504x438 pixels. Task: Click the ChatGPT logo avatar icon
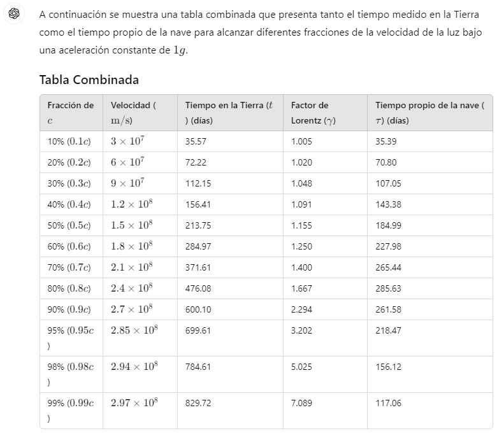point(14,13)
